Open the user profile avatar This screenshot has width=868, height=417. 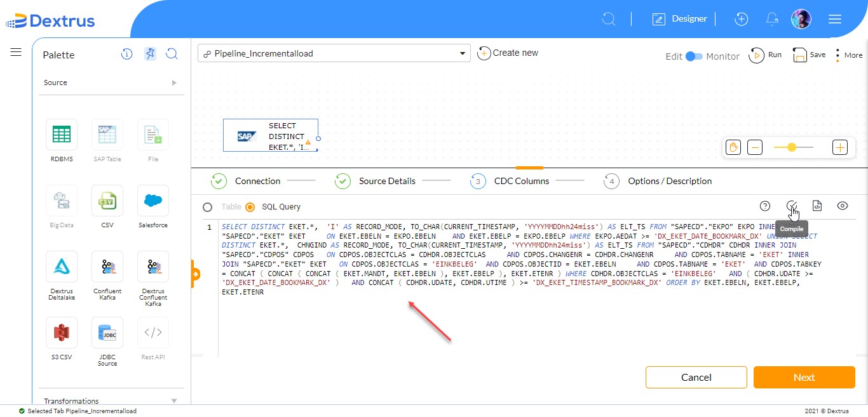pos(801,19)
